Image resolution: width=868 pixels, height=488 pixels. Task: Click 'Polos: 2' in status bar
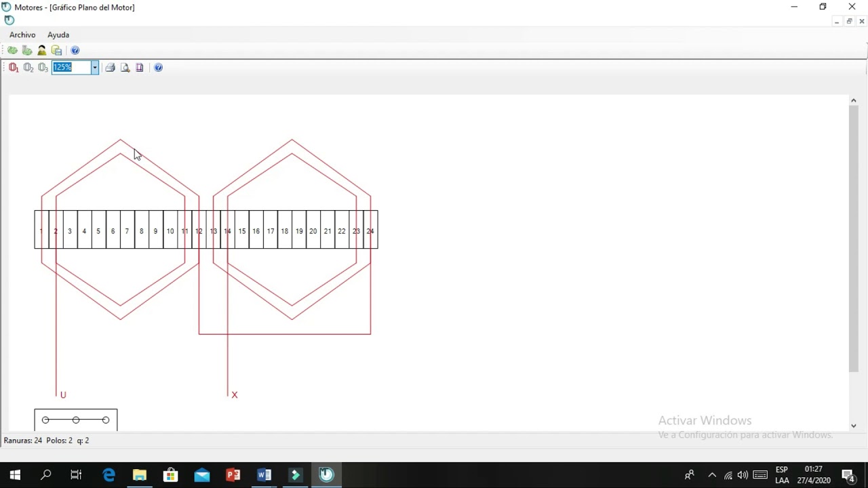pos(60,441)
